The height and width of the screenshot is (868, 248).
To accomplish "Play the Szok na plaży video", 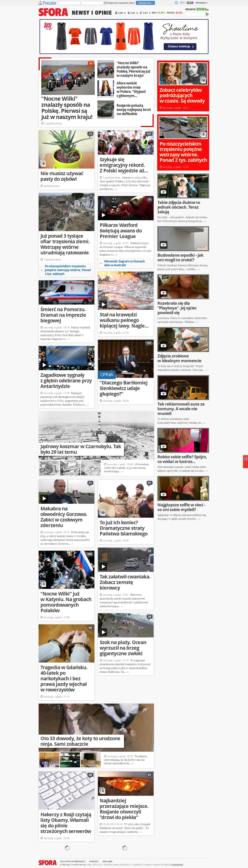I will coord(103,632).
